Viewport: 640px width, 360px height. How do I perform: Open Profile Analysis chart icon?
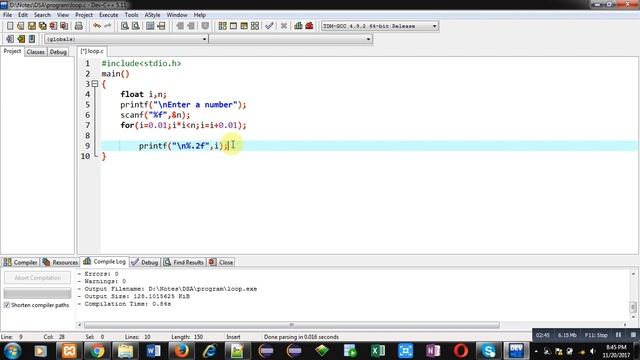tap(298, 26)
